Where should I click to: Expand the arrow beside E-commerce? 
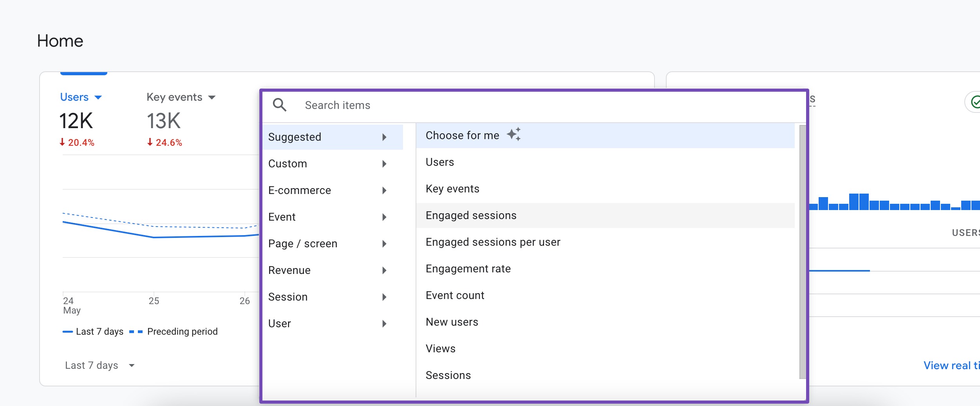tap(385, 190)
